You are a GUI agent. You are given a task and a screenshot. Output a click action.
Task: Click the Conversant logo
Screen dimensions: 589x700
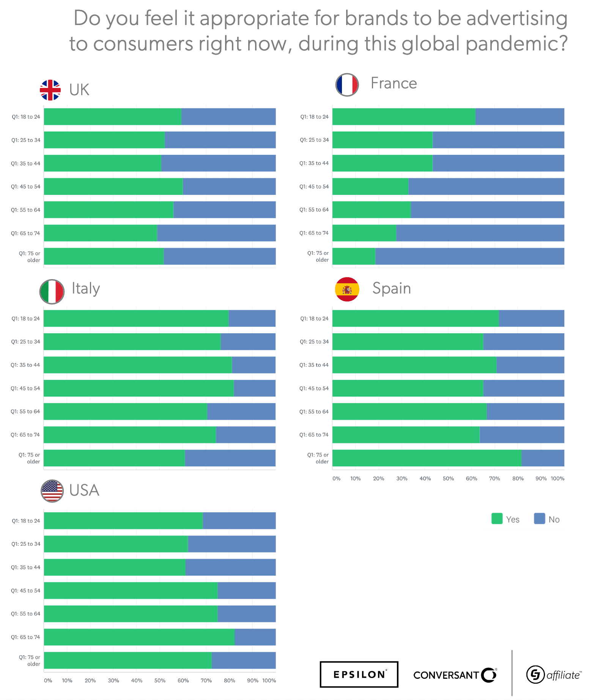coord(455,675)
